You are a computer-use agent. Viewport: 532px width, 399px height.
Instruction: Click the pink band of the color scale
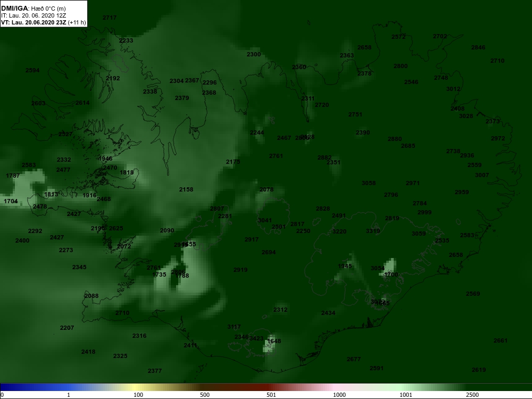(x=334, y=387)
